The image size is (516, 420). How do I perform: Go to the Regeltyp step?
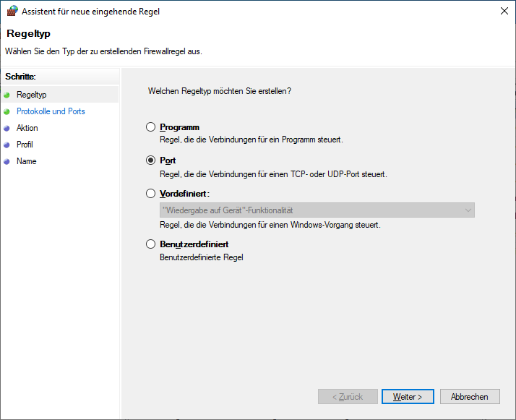(31, 95)
